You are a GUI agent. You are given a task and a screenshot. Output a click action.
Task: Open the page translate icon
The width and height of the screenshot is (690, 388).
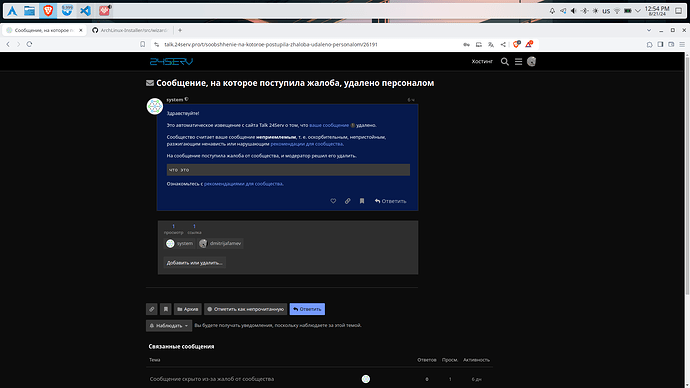coord(491,44)
